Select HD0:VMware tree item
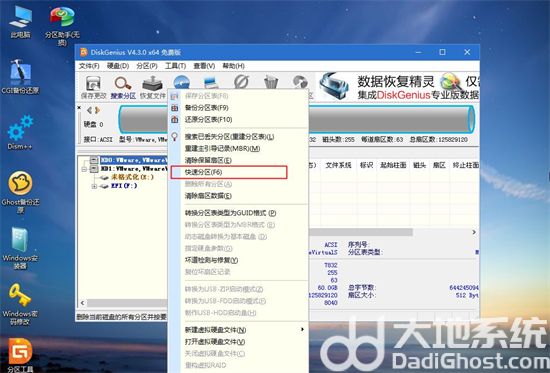This screenshot has height=373, width=550. click(x=133, y=160)
